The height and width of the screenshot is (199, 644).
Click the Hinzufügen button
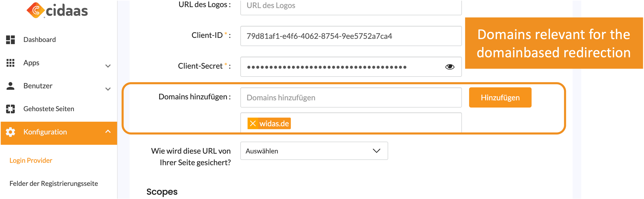[x=500, y=97]
